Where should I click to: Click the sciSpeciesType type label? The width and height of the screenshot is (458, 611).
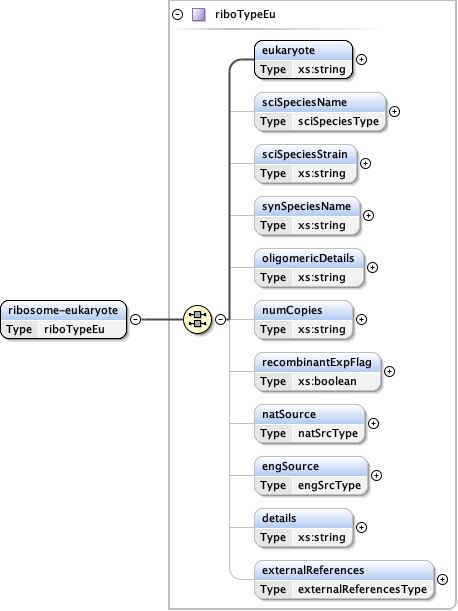[338, 121]
